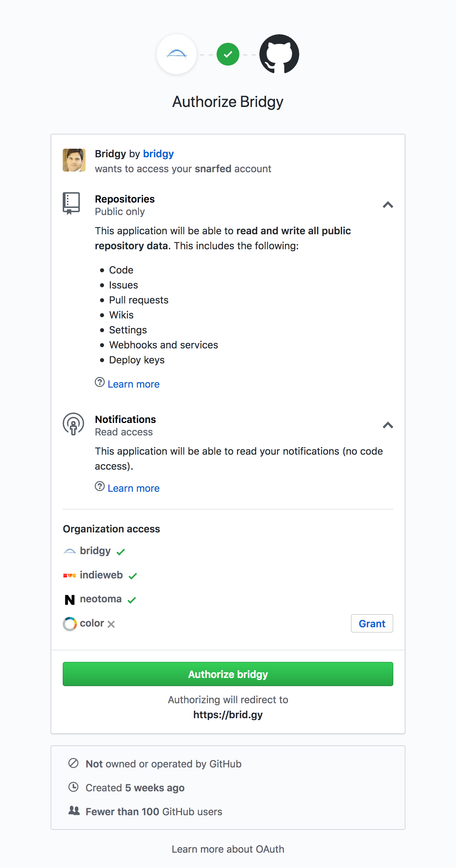
Task: Click the X mark next to color
Action: click(x=111, y=624)
